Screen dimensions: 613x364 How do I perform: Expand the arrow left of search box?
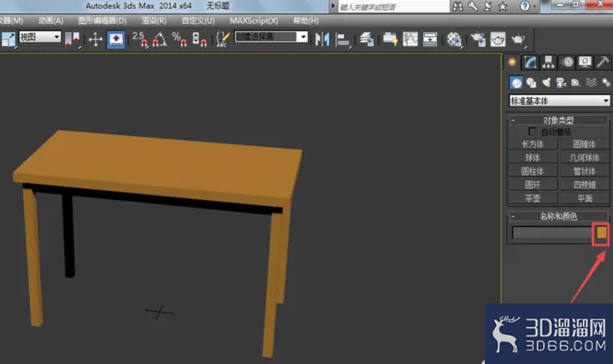pos(333,6)
